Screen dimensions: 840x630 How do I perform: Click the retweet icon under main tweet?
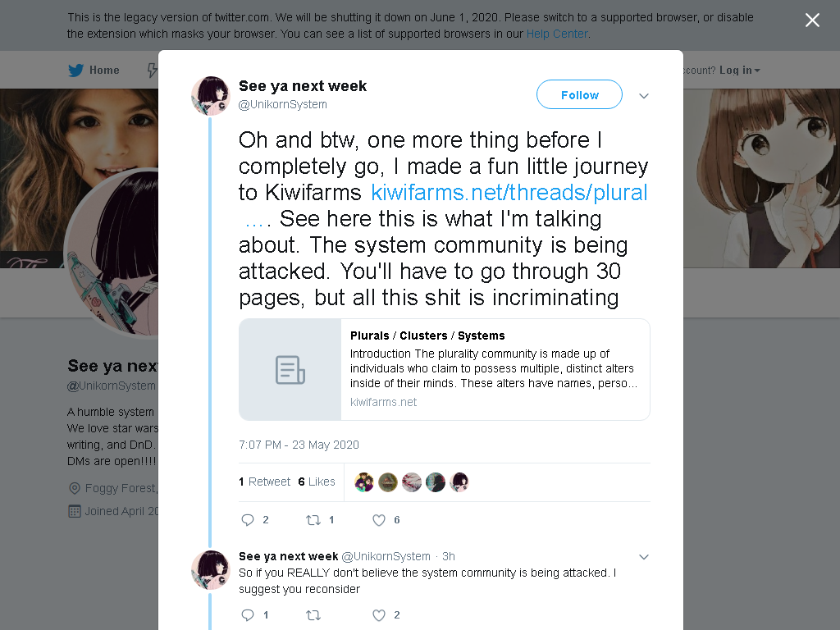(x=313, y=519)
